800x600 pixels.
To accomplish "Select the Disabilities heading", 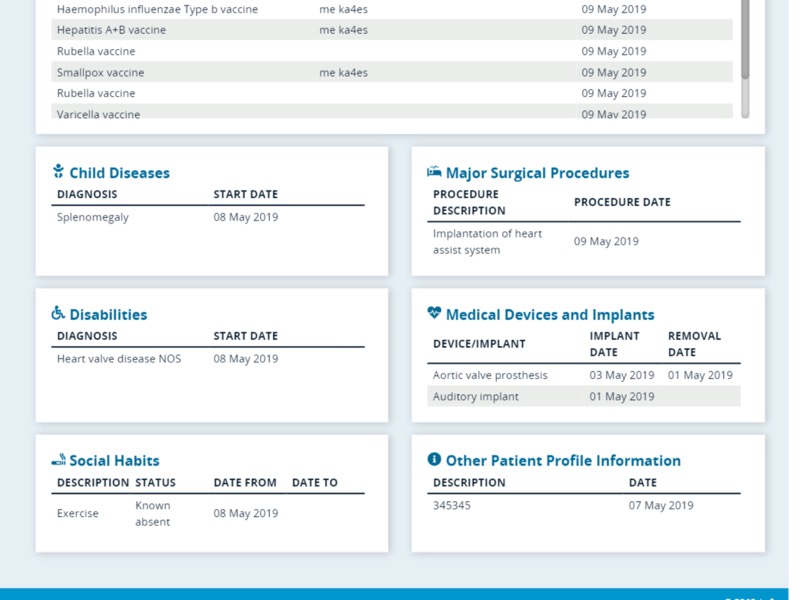I will (108, 315).
